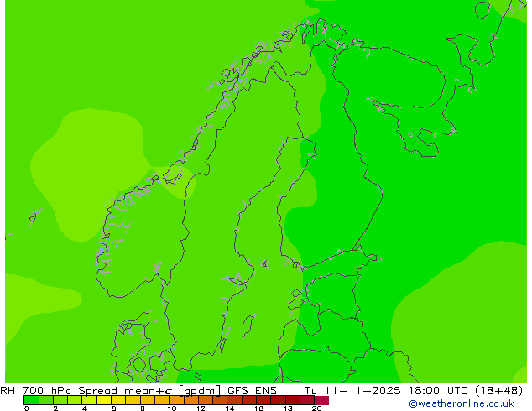
Task: Choose the legend swatch starting at label 12
Action: (206, 400)
